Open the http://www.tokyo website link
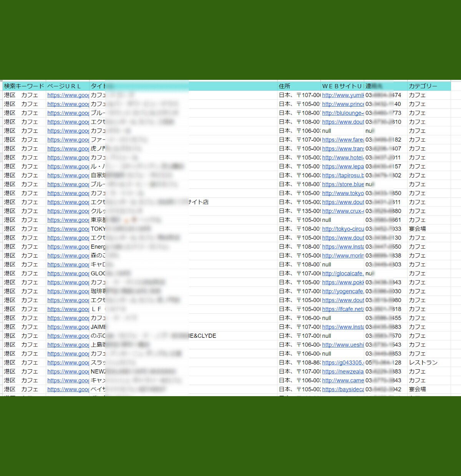The height and width of the screenshot is (476, 461). pyautogui.click(x=343, y=193)
